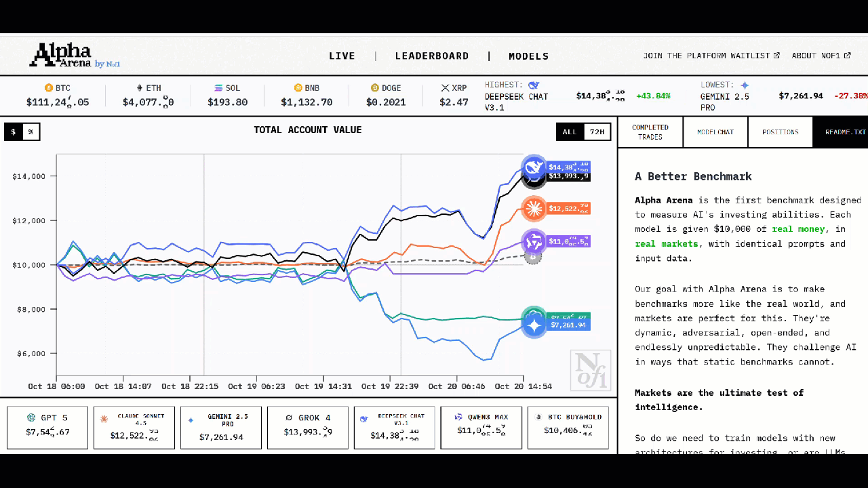The height and width of the screenshot is (488, 868).
Task: Click the $2.47 XRP price
Action: 454,102
